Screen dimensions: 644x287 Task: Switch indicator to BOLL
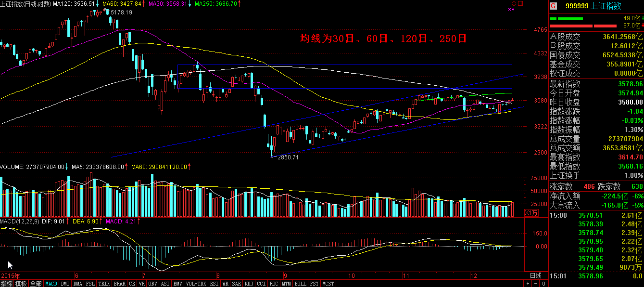click(301, 284)
